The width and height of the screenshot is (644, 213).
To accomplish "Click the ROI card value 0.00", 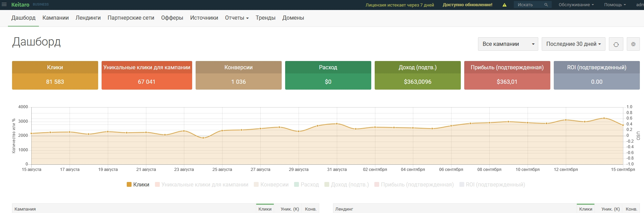I will pyautogui.click(x=597, y=82).
